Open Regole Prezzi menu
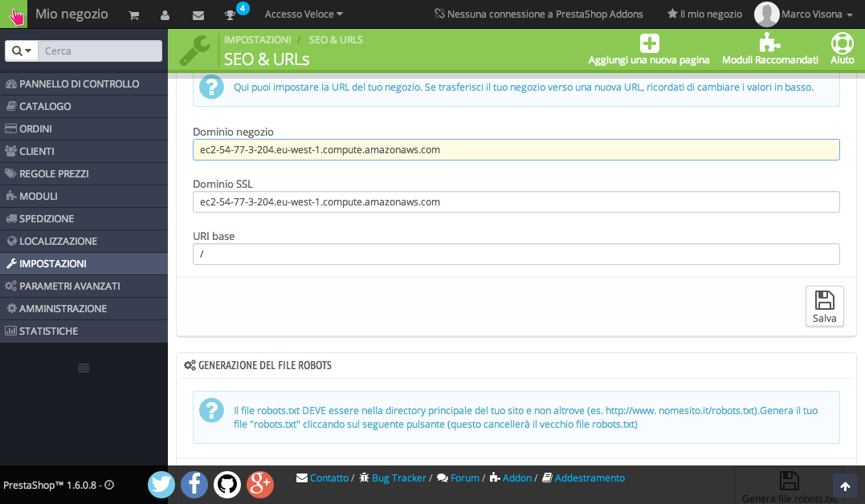This screenshot has height=504, width=865. coord(84,173)
